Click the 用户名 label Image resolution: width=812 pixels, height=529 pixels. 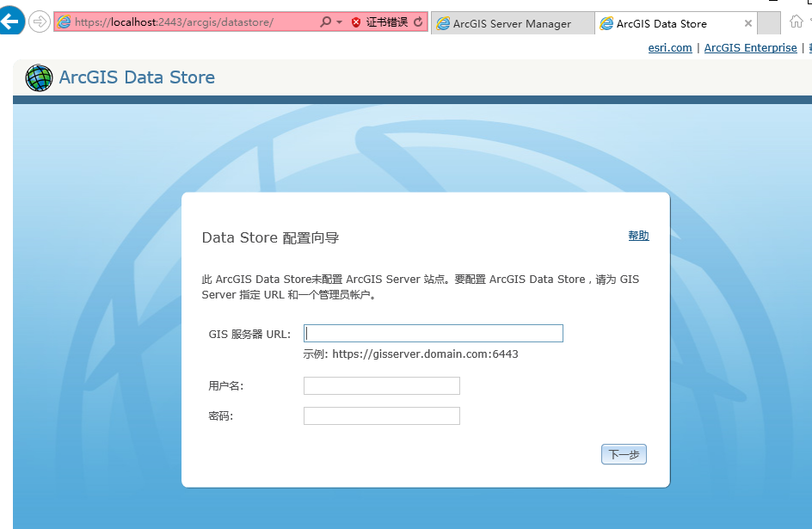[x=225, y=385]
